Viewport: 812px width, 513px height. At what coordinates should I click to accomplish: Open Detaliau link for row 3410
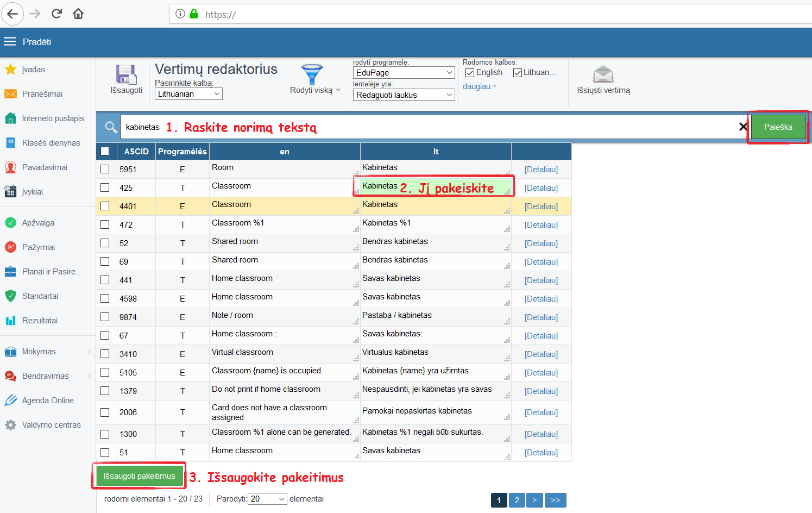541,354
